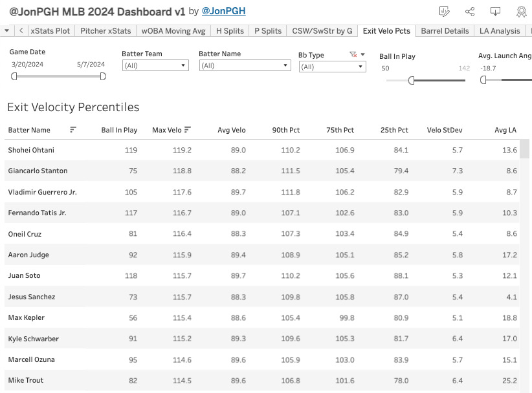The width and height of the screenshot is (532, 393).
Task: Select Vladimir Guerrero Jr. in the table
Action: point(43,192)
